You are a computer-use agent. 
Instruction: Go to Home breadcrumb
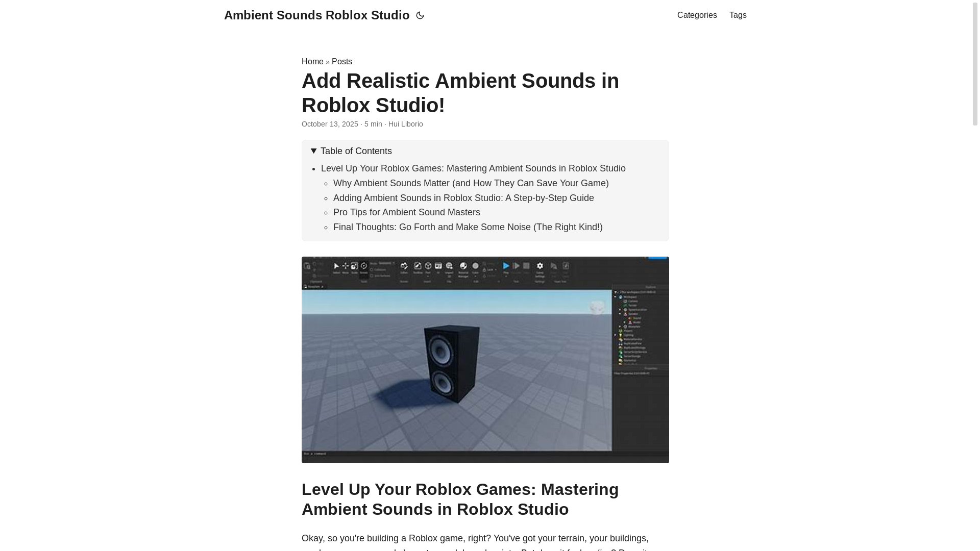tap(312, 62)
